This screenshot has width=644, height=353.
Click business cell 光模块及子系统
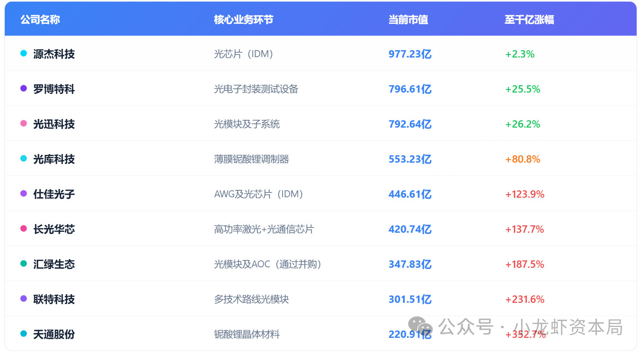[x=247, y=124]
